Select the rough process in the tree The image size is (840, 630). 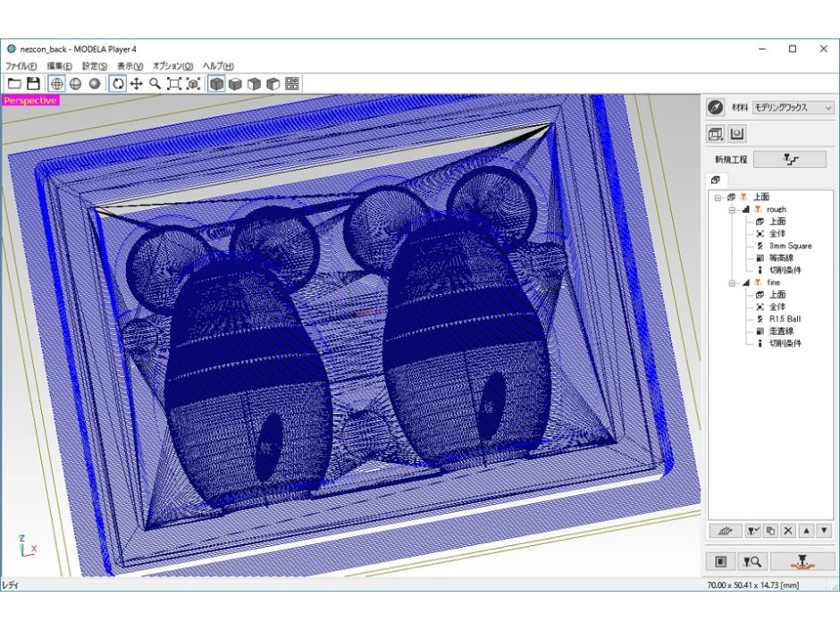point(777,209)
